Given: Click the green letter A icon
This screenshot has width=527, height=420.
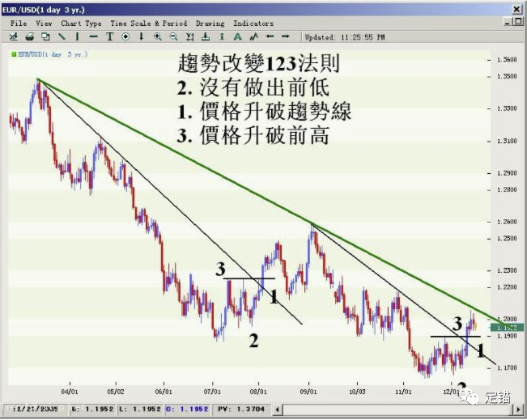Looking at the screenshot, I should point(238,36).
